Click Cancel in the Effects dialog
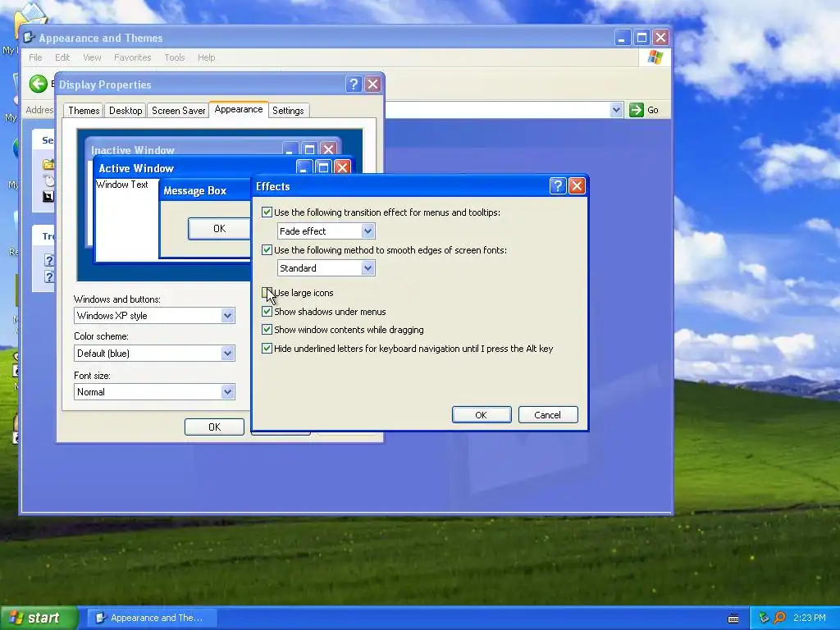840x630 pixels. click(547, 414)
